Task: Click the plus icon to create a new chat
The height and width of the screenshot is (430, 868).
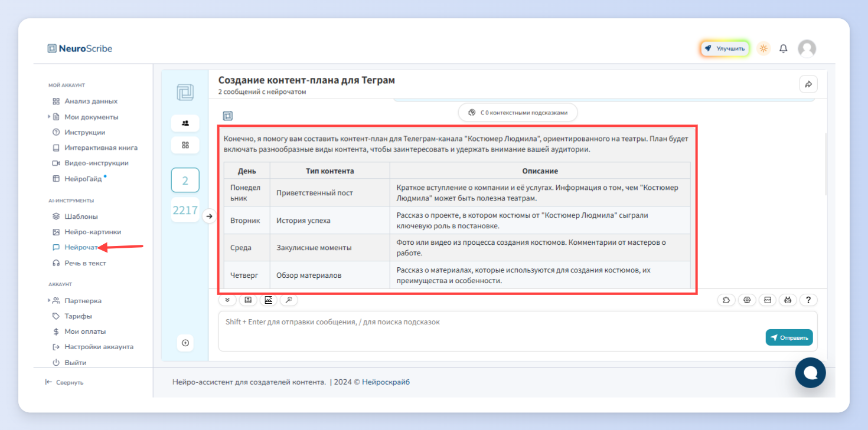Action: click(x=185, y=343)
